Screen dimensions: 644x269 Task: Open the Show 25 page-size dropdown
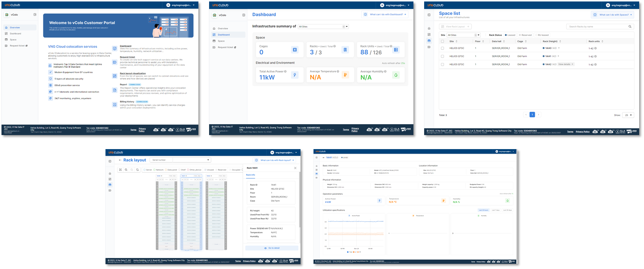[628, 115]
